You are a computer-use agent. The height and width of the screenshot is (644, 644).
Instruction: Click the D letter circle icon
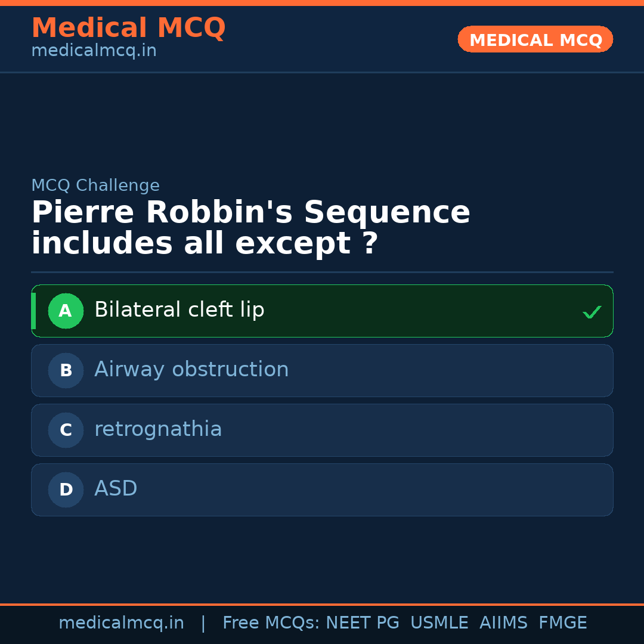click(x=66, y=490)
